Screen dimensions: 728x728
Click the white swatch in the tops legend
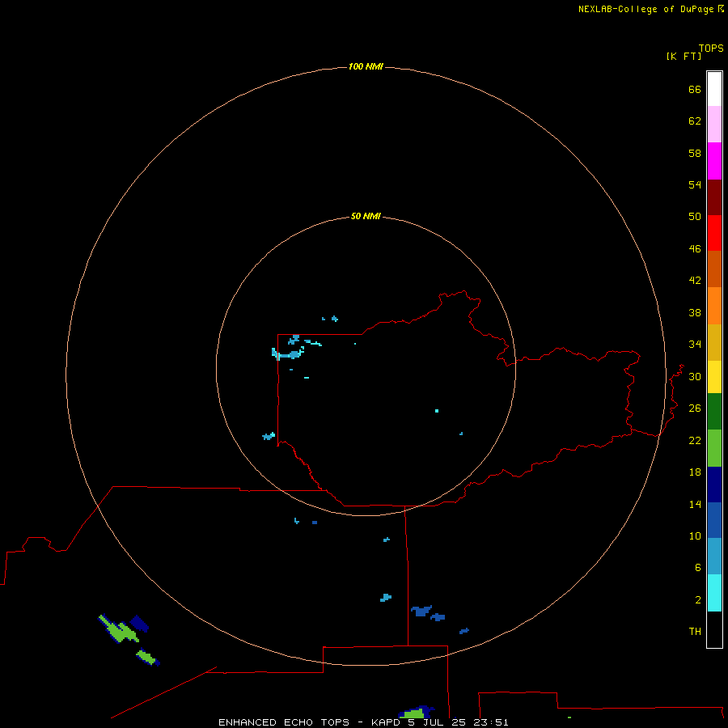pos(714,89)
